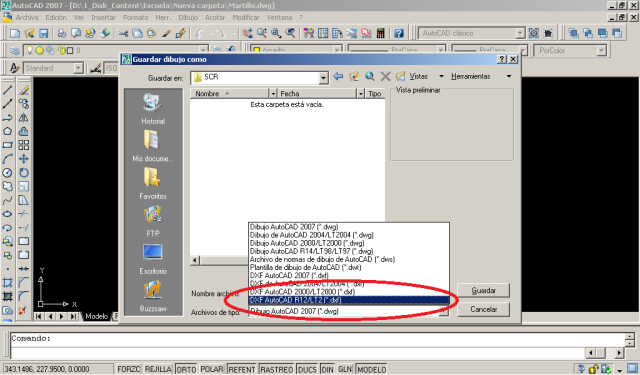Image resolution: width=640 pixels, height=375 pixels.
Task: Expand the Guardar en folder dropdown
Action: pyautogui.click(x=323, y=78)
